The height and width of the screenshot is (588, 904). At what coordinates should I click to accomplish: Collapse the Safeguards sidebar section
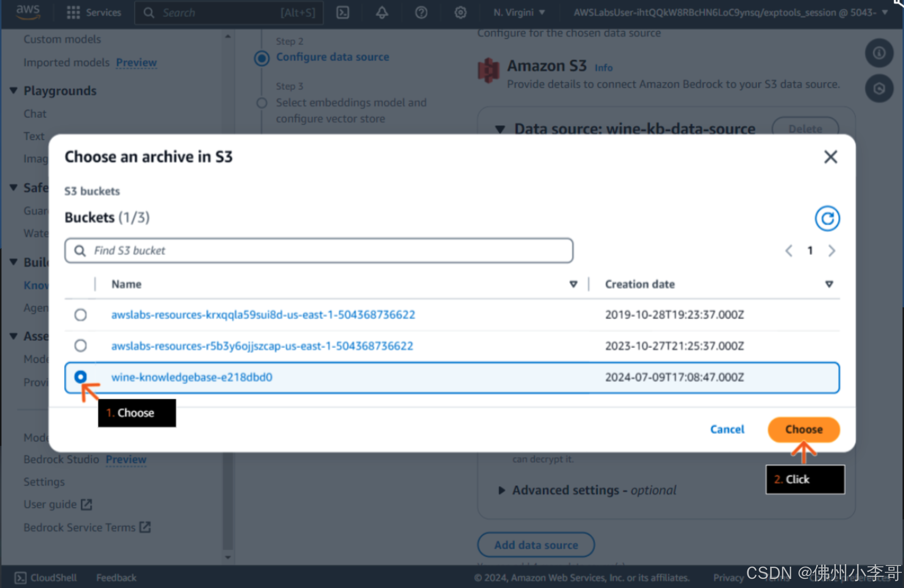tap(14, 188)
